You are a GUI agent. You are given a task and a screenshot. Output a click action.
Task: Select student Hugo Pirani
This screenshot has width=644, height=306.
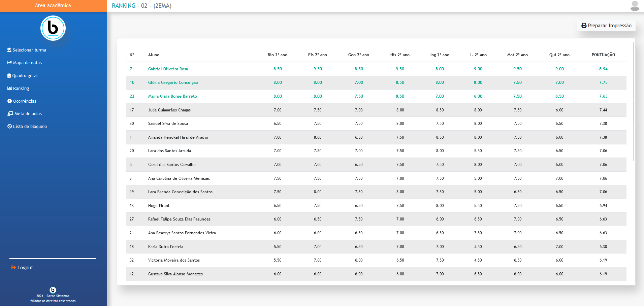[159, 206]
